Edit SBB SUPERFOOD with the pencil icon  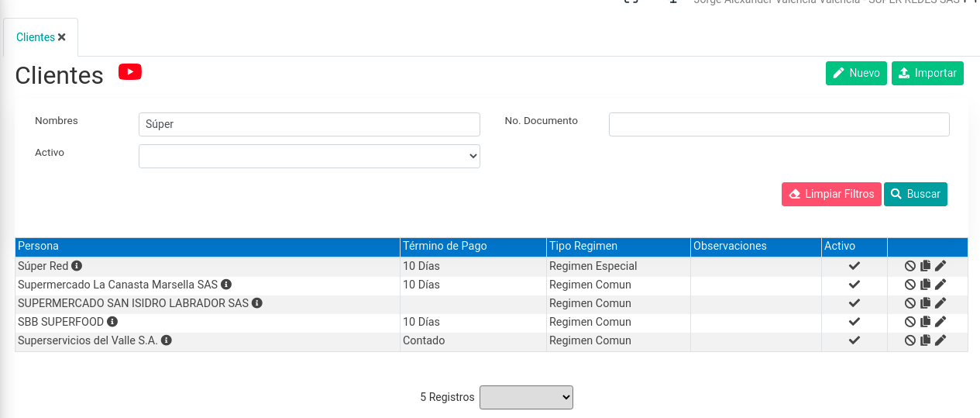tap(940, 322)
